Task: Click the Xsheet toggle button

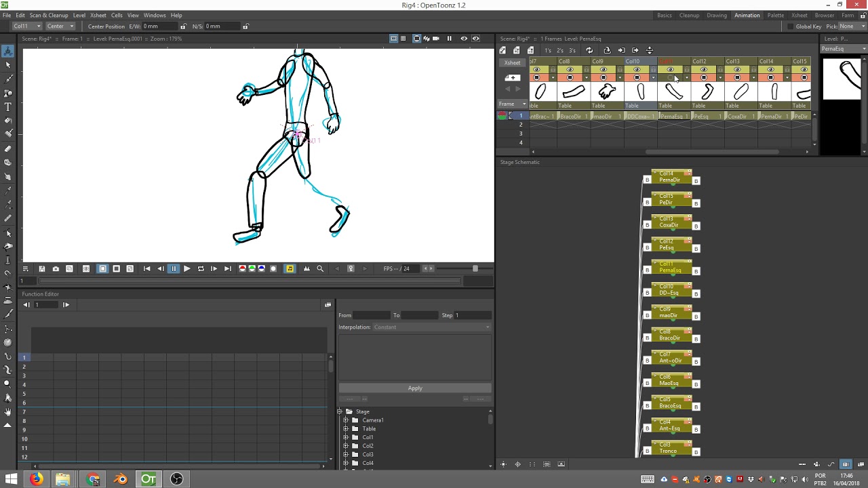Action: pos(512,63)
